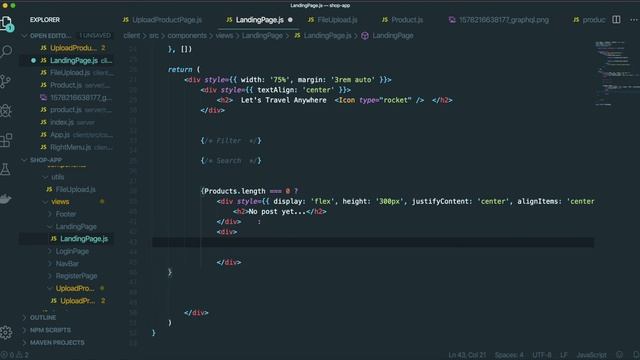Image resolution: width=640 pixels, height=360 pixels.
Task: Click the client breadcrumb segment
Action: point(131,36)
